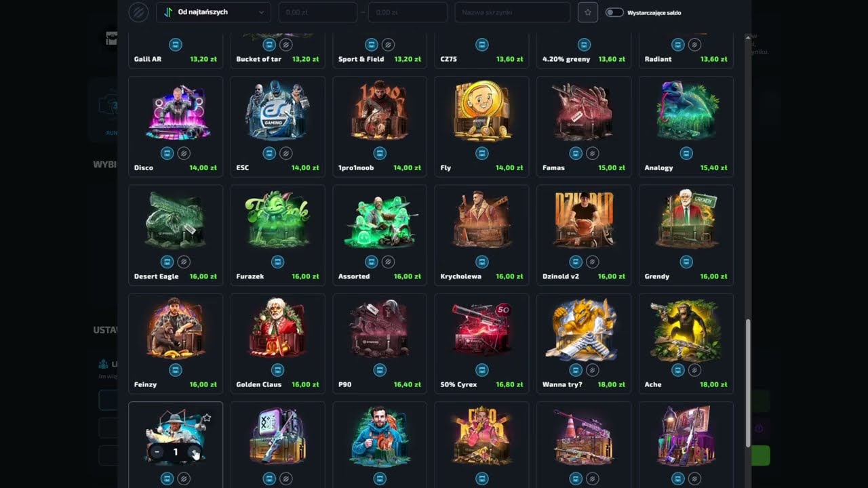This screenshot has height=488, width=868.
Task: Focus the Nazwa skrzynki search field
Action: click(512, 12)
